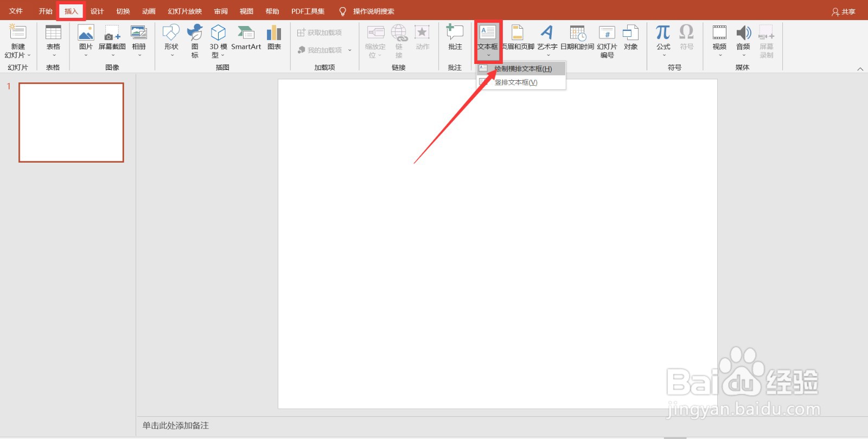Expand the Picture (图片) dropdown arrow
The height and width of the screenshot is (439, 868).
click(x=86, y=55)
